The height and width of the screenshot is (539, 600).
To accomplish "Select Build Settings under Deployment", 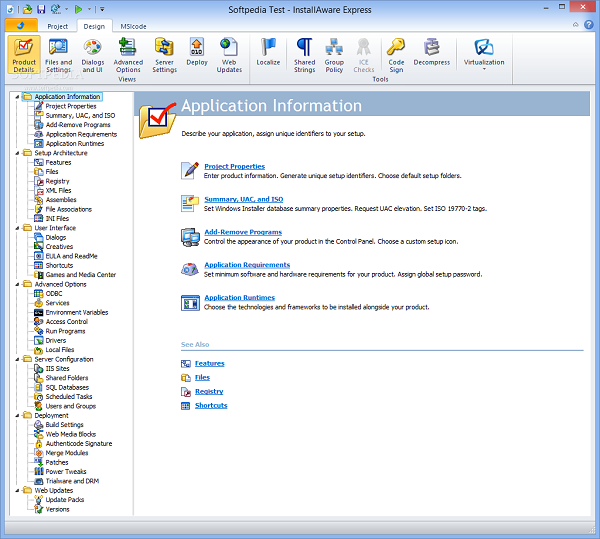I will click(x=64, y=425).
